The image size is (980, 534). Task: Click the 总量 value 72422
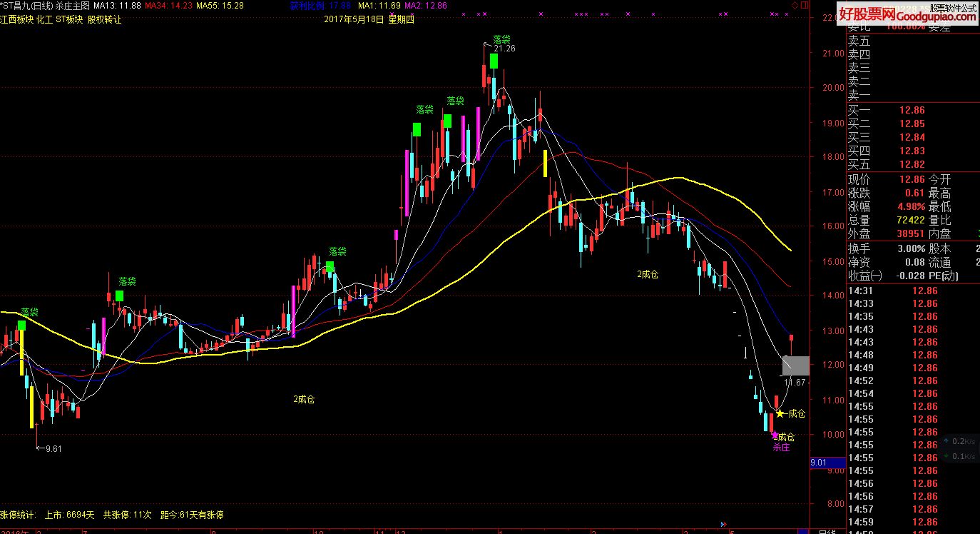pos(912,220)
